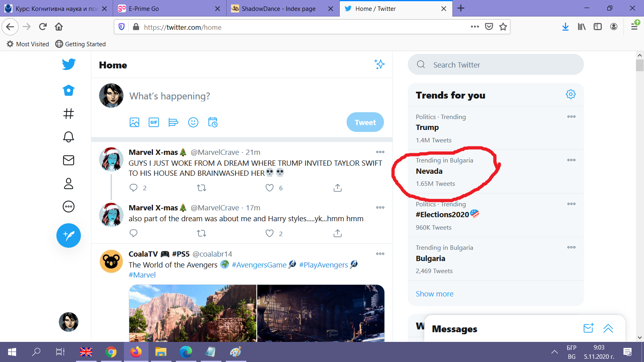
Task: Open File Explorer from the taskbar
Action: click(161, 352)
